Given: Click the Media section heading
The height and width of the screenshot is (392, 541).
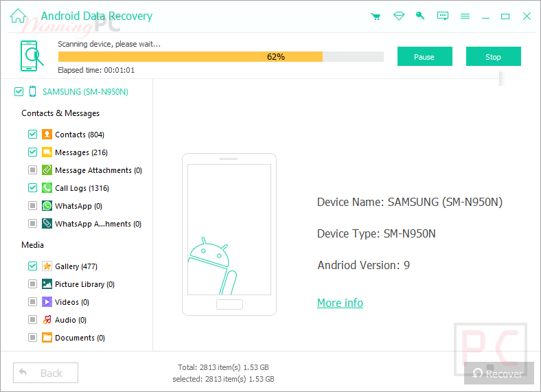Looking at the screenshot, I should (x=33, y=245).
